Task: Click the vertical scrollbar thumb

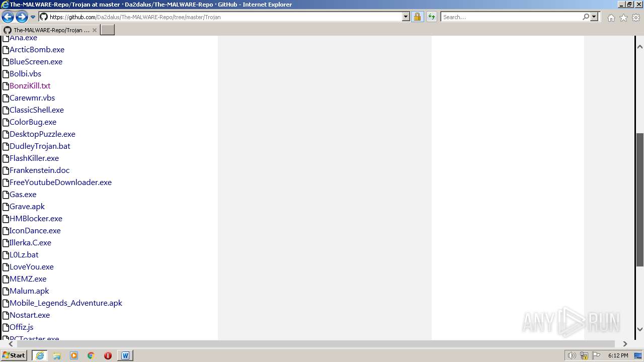Action: (x=640, y=200)
